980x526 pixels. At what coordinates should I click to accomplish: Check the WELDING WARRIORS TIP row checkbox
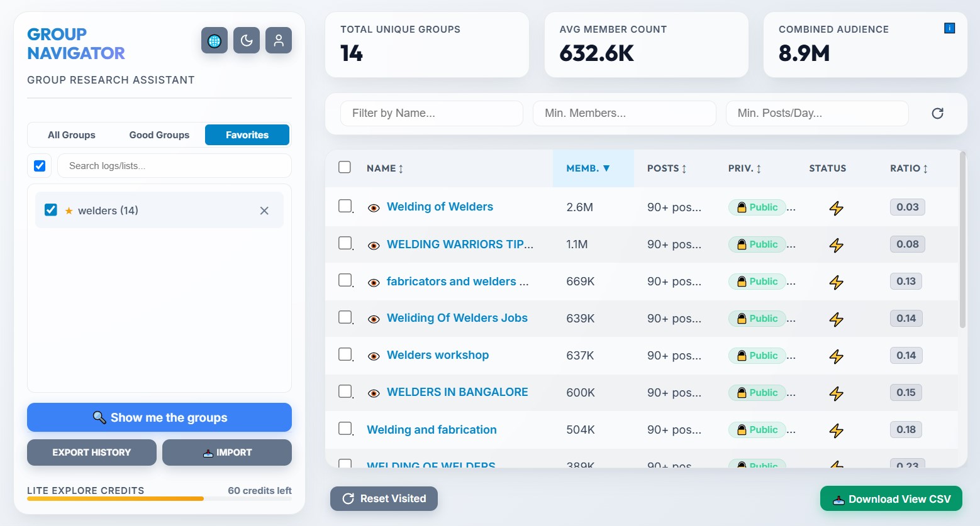[x=345, y=243]
